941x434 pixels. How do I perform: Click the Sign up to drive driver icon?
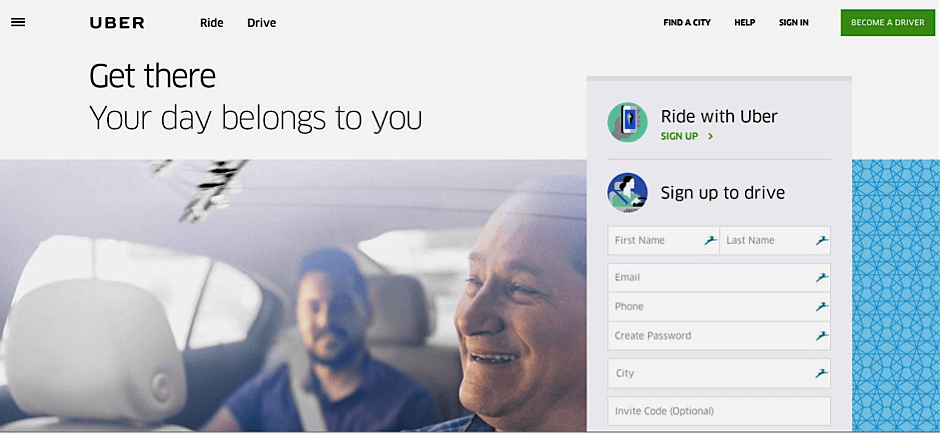point(627,193)
